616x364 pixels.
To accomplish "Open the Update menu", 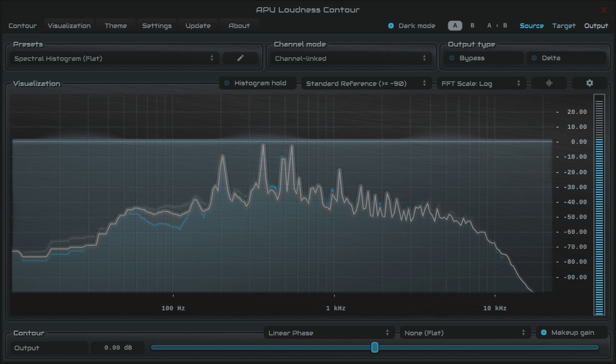I will pyautogui.click(x=198, y=26).
